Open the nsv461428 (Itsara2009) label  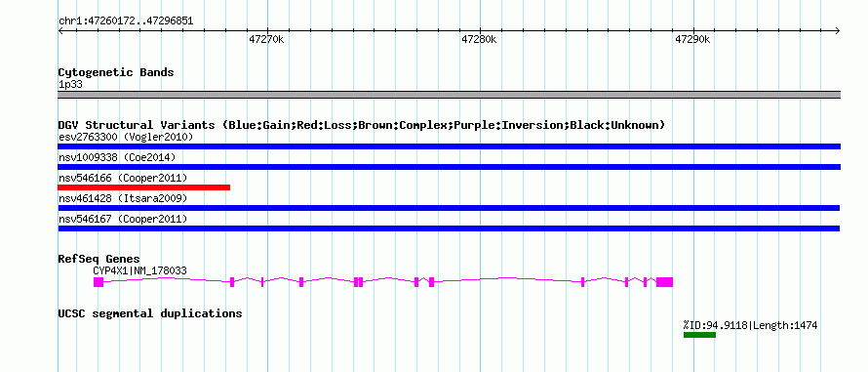tap(123, 198)
